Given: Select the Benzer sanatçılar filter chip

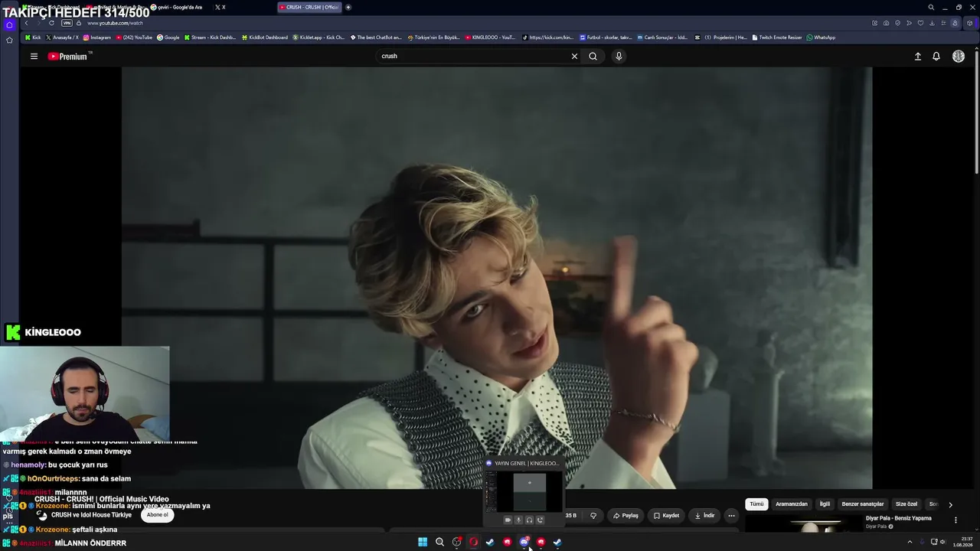Looking at the screenshot, I should click(863, 504).
